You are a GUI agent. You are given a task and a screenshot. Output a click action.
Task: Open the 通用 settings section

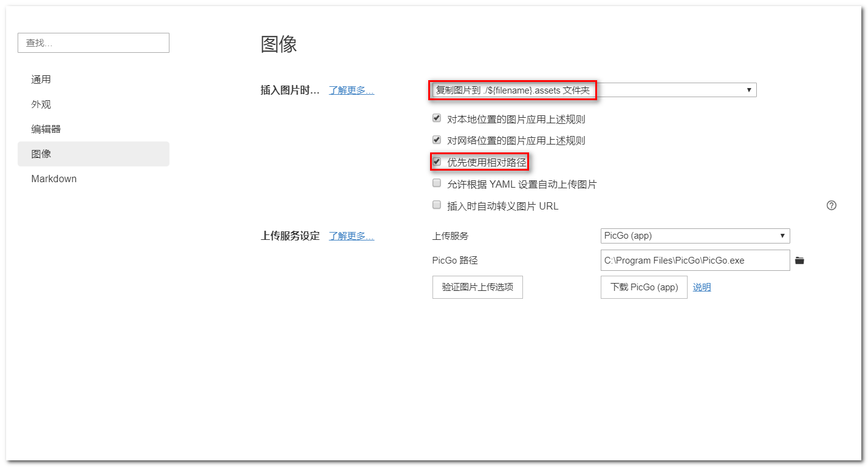(x=94, y=80)
